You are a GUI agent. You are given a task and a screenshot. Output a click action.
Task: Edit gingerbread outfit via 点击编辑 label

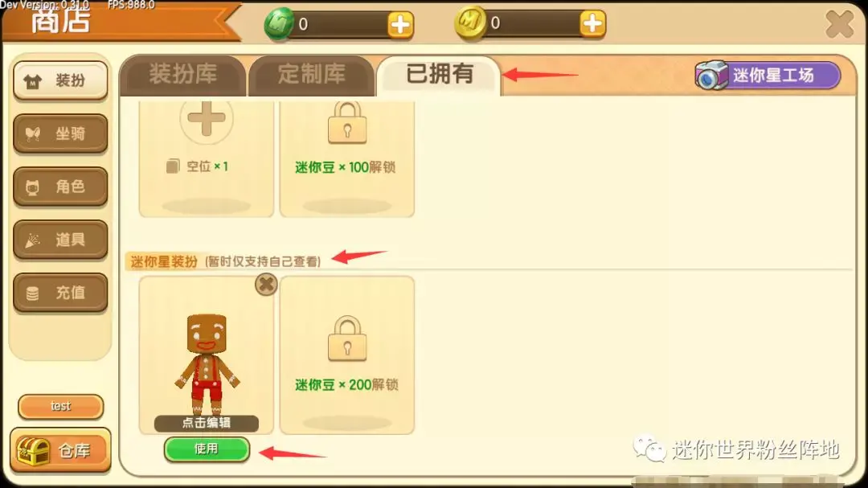(x=207, y=423)
